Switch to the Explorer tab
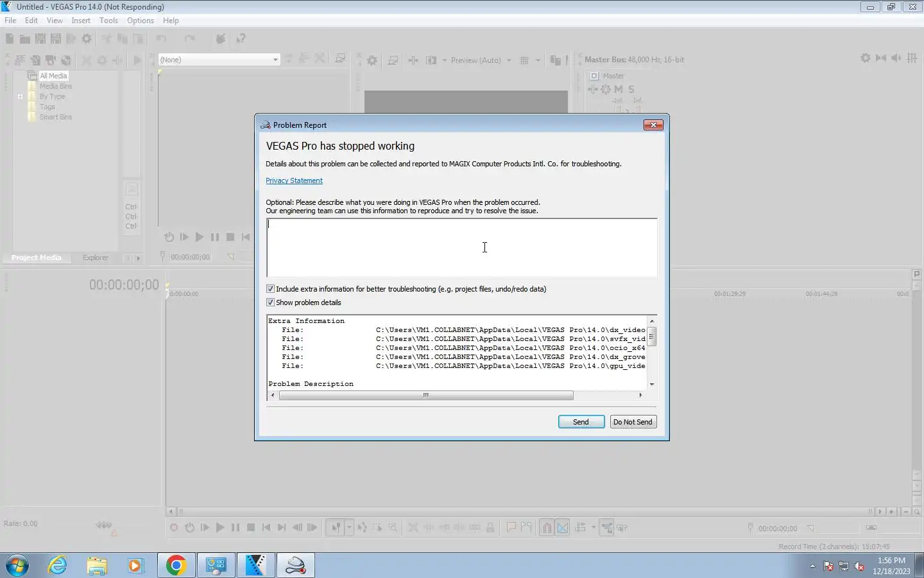 point(96,258)
